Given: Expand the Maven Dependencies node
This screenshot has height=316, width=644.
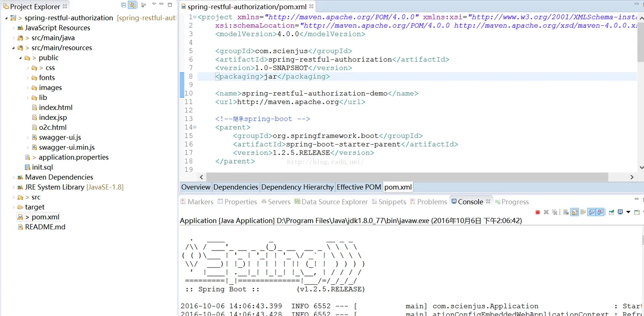Looking at the screenshot, I should [x=14, y=177].
